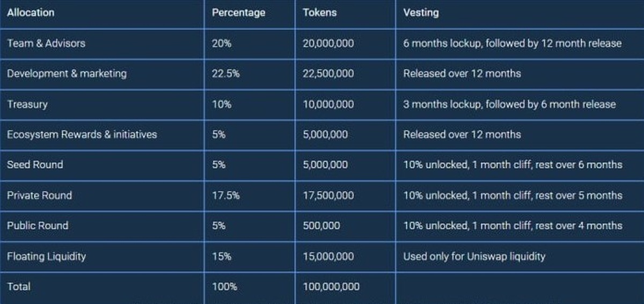The width and height of the screenshot is (644, 304).
Task: Click the Vesting column header
Action: [421, 12]
